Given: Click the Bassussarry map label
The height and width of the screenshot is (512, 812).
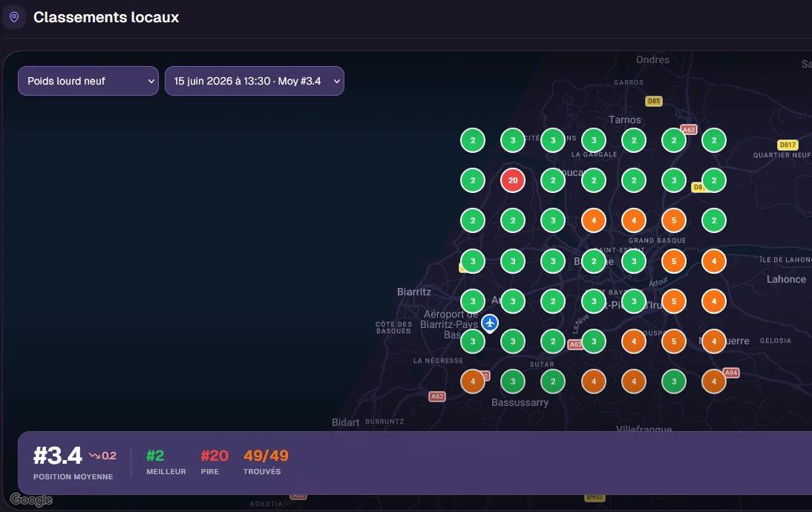Looking at the screenshot, I should (x=520, y=403).
